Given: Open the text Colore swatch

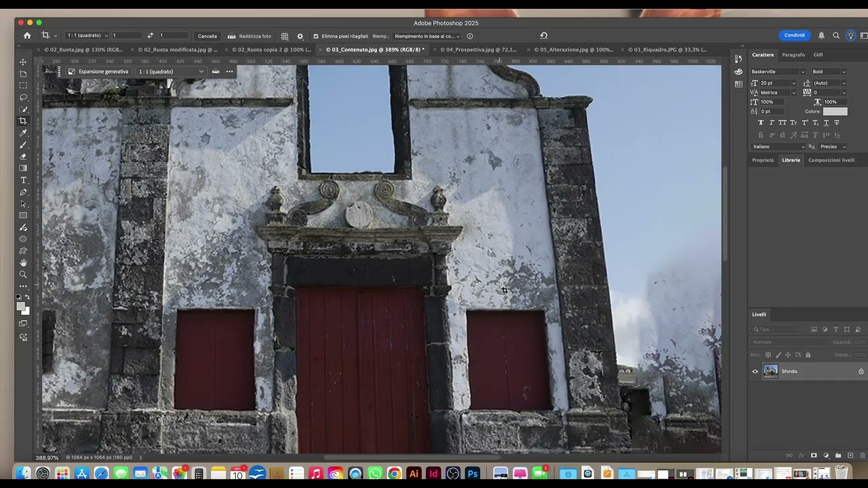Looking at the screenshot, I should [x=835, y=111].
